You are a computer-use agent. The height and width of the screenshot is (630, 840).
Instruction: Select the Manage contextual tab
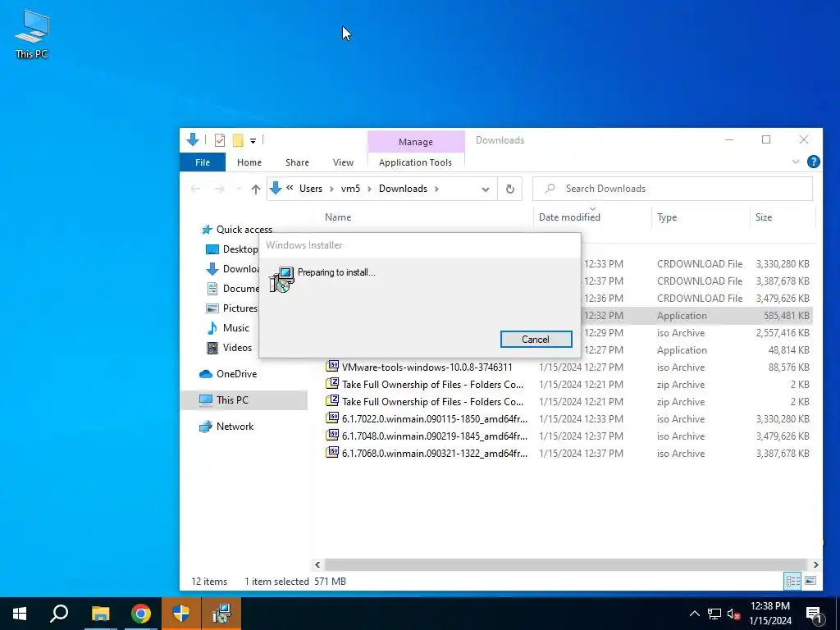pos(416,142)
